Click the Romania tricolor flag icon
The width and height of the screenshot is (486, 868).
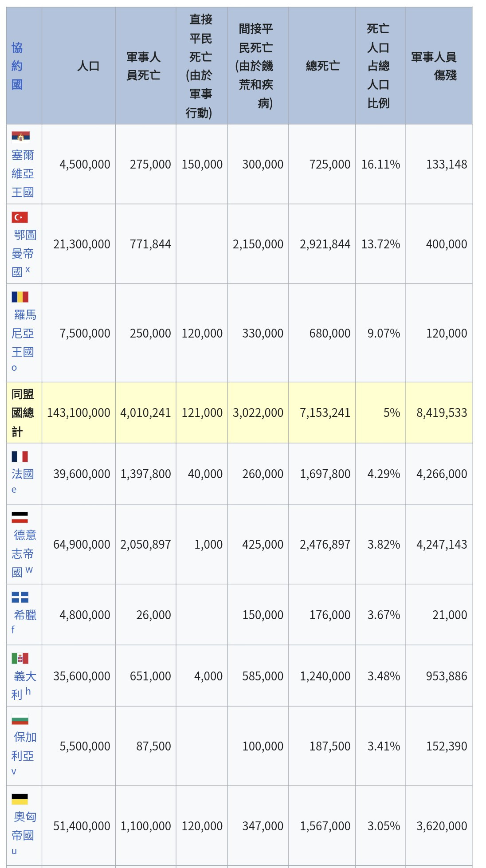(20, 297)
